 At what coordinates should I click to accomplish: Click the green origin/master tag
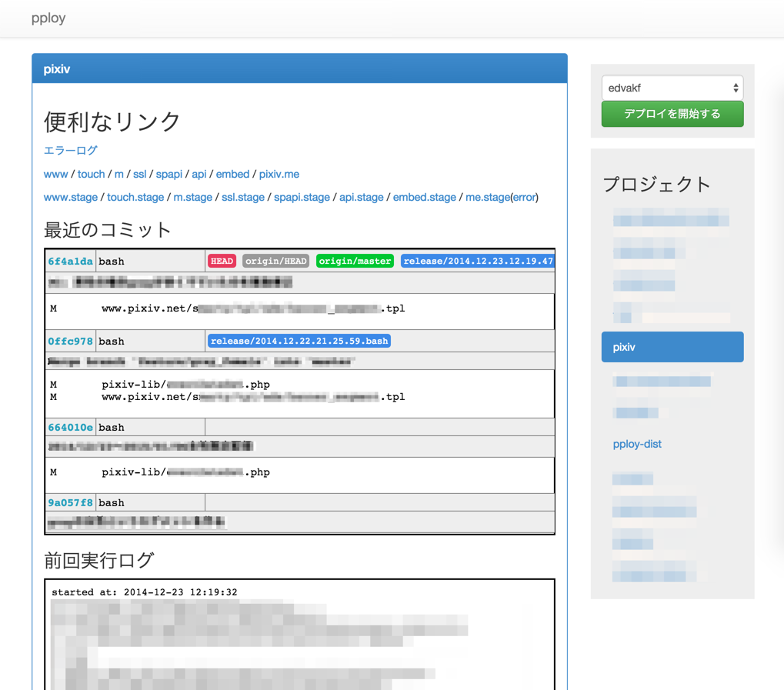point(355,261)
